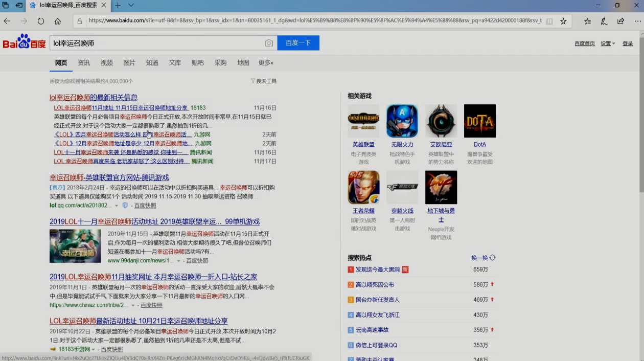The image size is (644, 361).
Task: Click lock icon in address bar
Action: 80,21
